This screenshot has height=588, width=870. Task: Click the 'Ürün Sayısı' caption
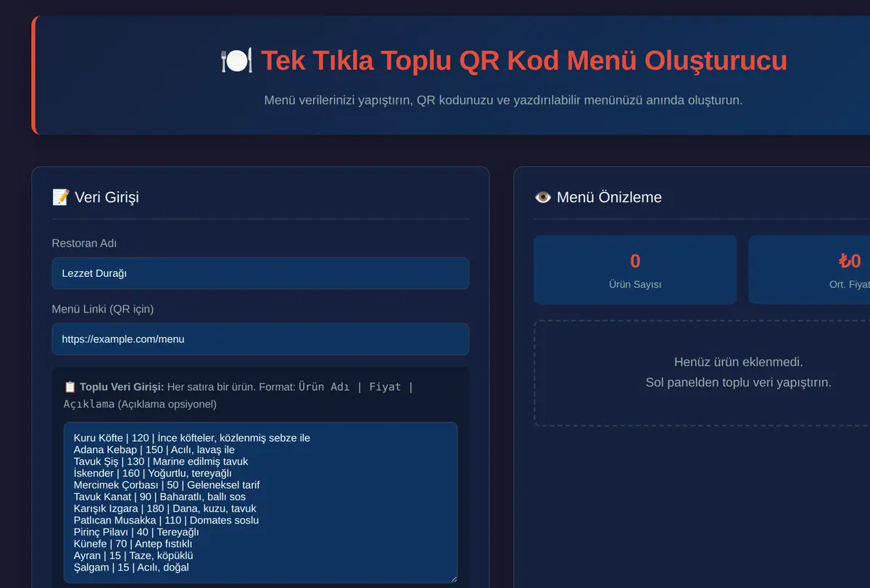[635, 284]
